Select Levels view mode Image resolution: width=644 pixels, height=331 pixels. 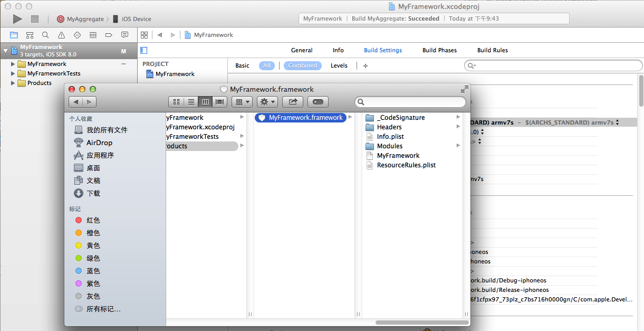339,65
